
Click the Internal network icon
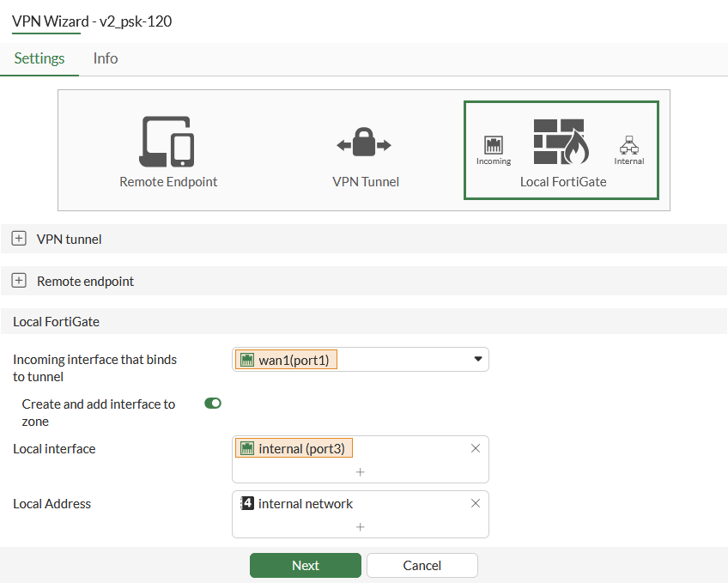[x=628, y=144]
